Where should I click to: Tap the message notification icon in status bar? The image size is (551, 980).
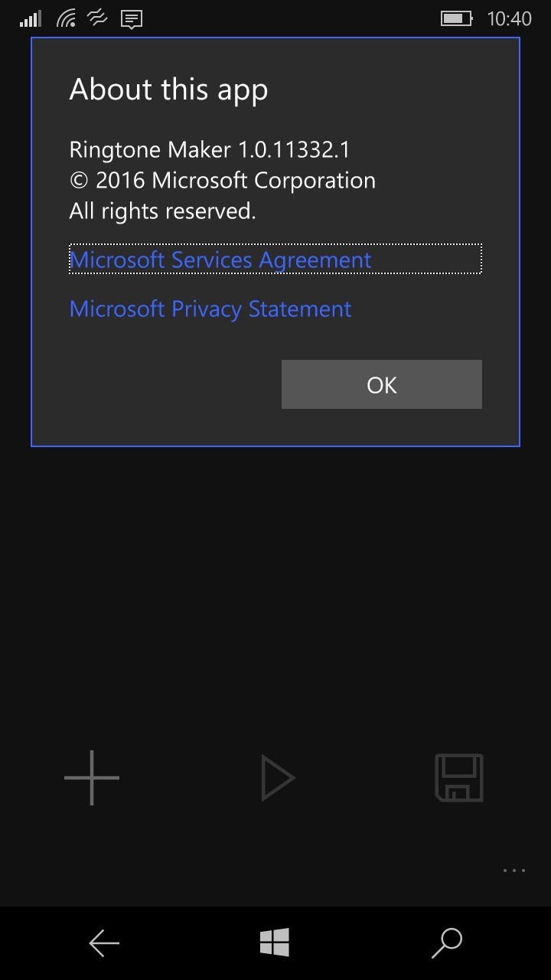point(132,19)
